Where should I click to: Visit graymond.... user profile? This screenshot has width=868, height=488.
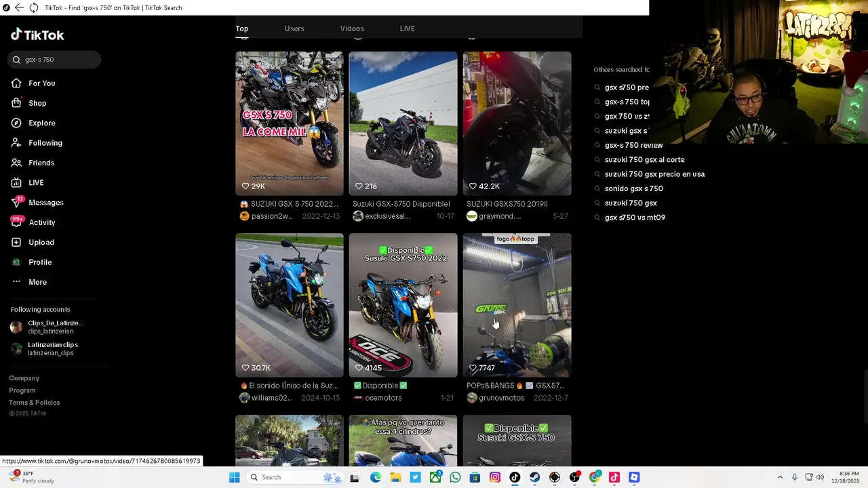[x=494, y=216]
